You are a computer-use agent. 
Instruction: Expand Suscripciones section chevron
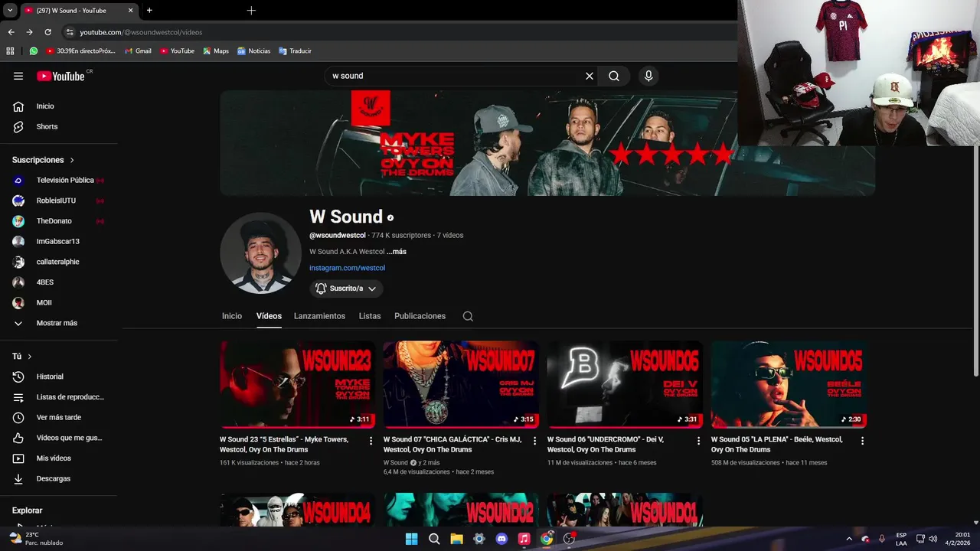pos(72,160)
